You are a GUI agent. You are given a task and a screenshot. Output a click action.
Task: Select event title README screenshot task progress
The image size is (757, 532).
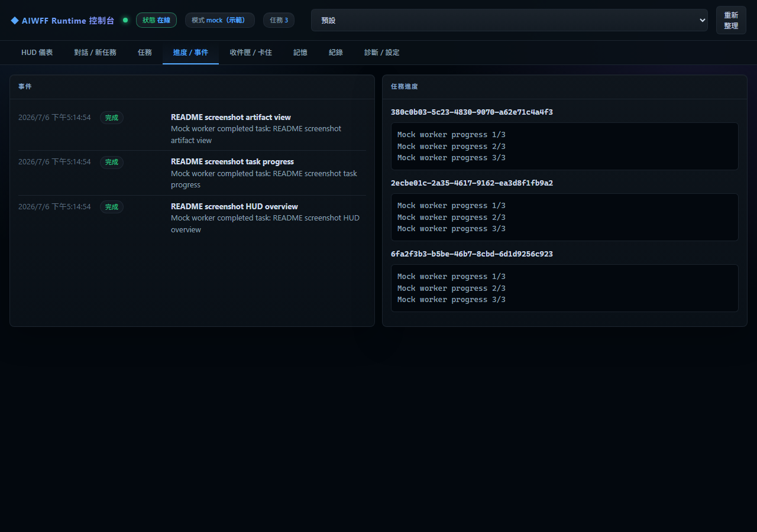pos(232,161)
